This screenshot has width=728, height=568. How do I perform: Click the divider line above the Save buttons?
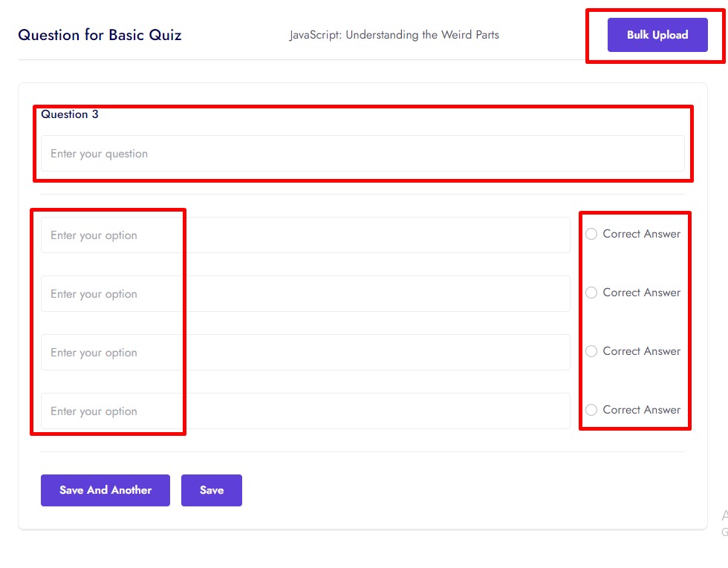(363, 451)
